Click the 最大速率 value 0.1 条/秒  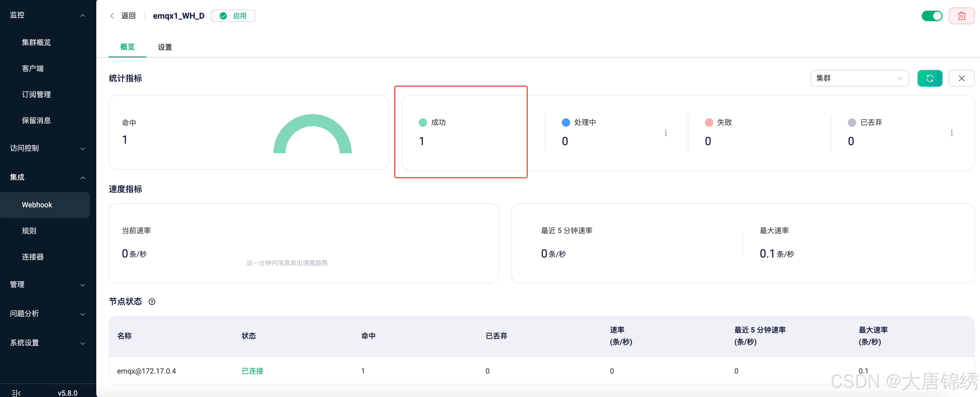coord(777,254)
